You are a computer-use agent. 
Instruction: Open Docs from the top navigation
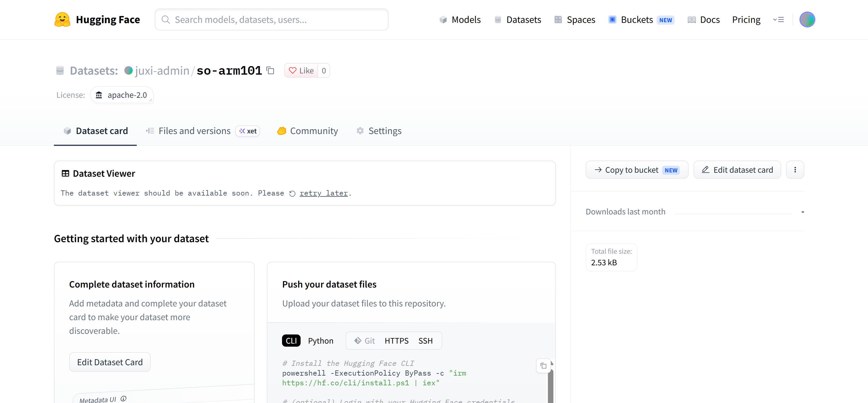point(704,19)
